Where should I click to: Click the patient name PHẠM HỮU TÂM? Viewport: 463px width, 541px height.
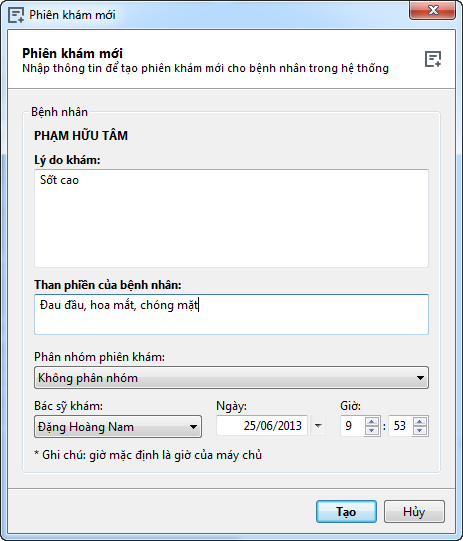[81, 135]
